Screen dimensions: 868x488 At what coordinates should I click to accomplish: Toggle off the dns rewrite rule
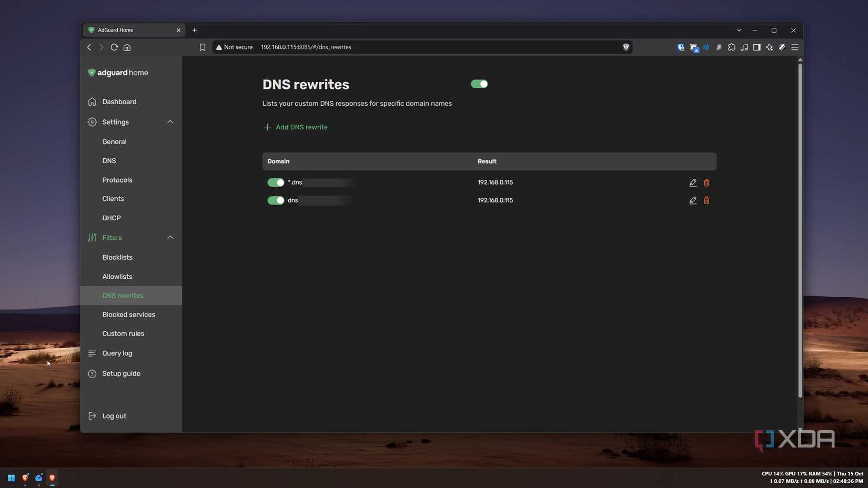coord(276,200)
